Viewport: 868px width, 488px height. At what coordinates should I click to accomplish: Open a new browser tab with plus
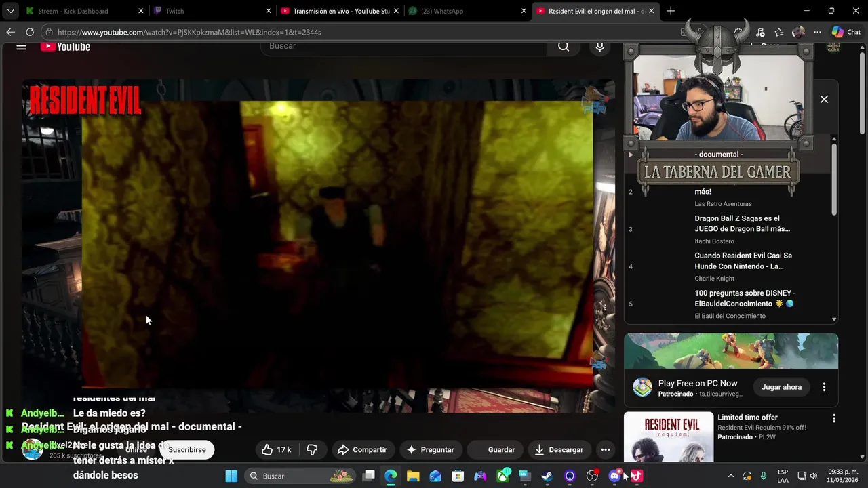671,11
